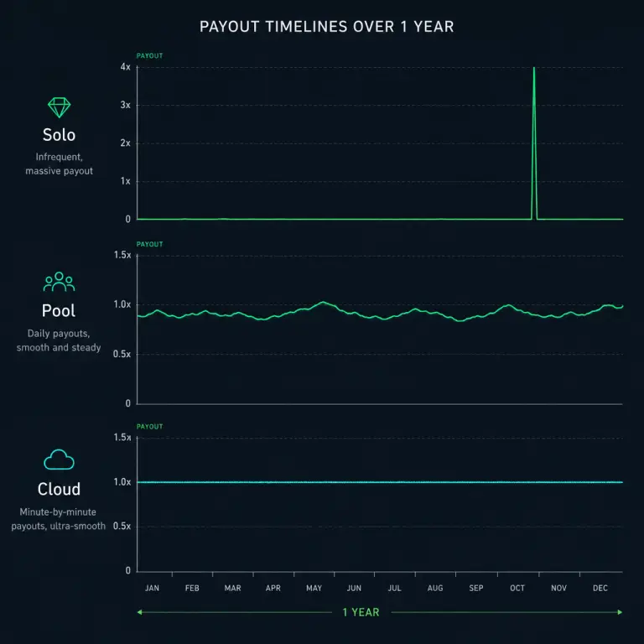Click the 0 label on Solo chart axis
Viewport: 644px width, 644px height.
128,220
